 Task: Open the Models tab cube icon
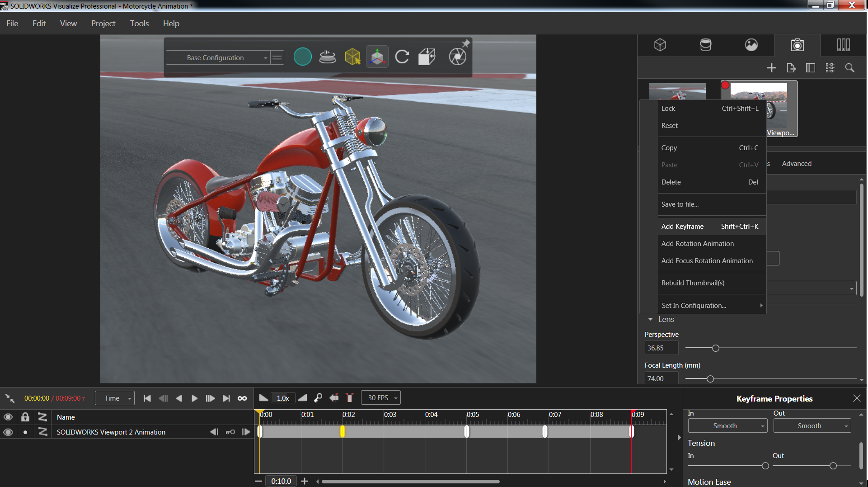(x=660, y=45)
